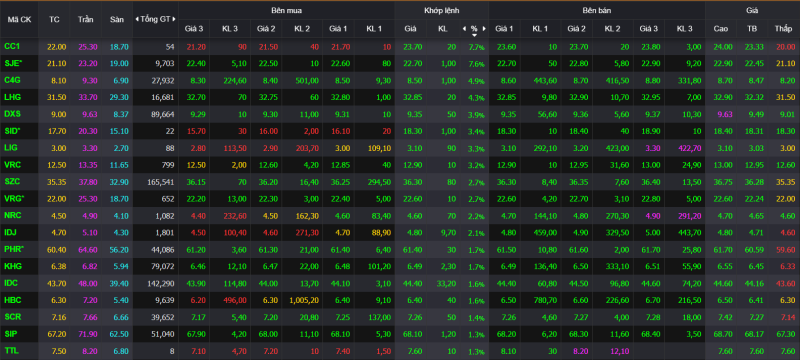Select the KHG ticker
The height and width of the screenshot is (360, 800).
click(x=12, y=266)
